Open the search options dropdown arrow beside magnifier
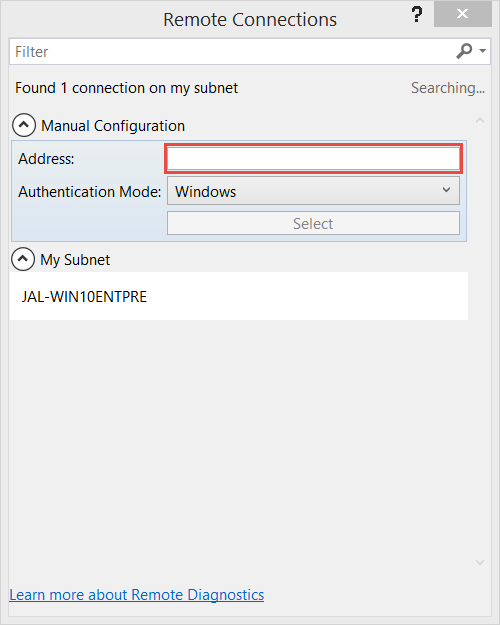Screen dimensions: 500x625 tap(482, 51)
